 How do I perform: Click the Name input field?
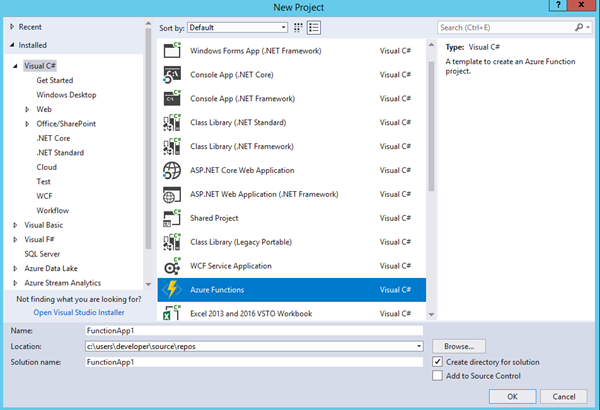click(254, 330)
